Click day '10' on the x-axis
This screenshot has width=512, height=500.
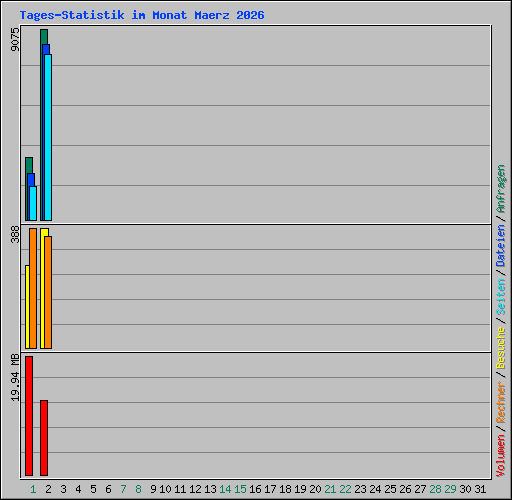[165, 489]
